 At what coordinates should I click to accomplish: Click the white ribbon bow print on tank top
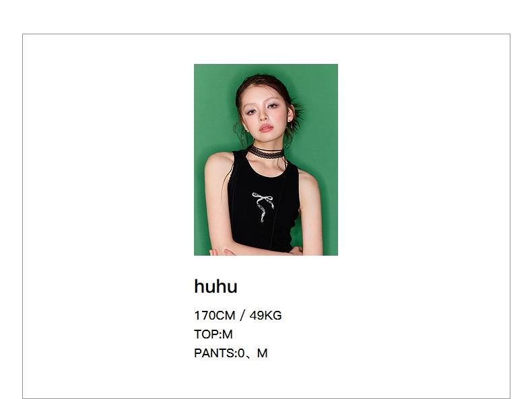(x=263, y=206)
